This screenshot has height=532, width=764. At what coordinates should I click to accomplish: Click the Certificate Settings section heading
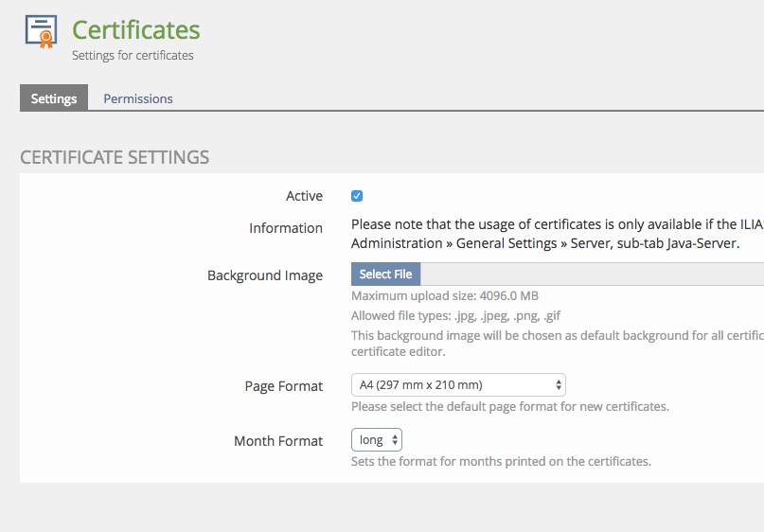point(115,157)
